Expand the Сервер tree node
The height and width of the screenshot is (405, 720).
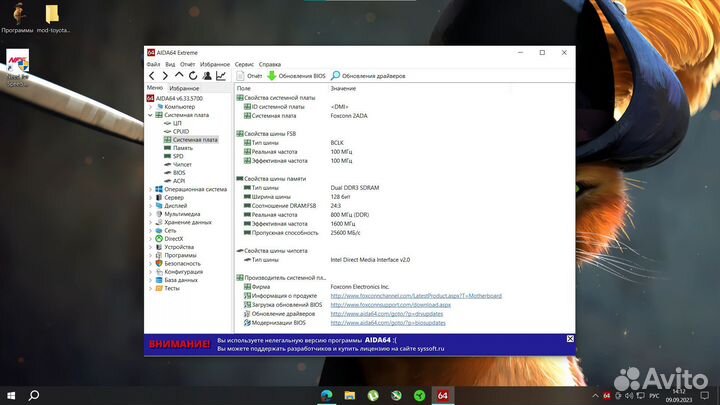click(x=150, y=197)
